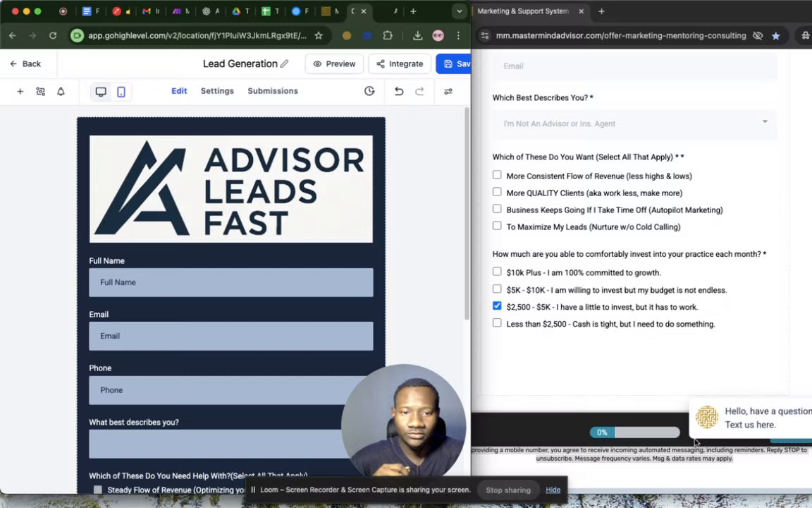
Task: Check Business Keeps Going If I Take Time Off
Action: [497, 209]
